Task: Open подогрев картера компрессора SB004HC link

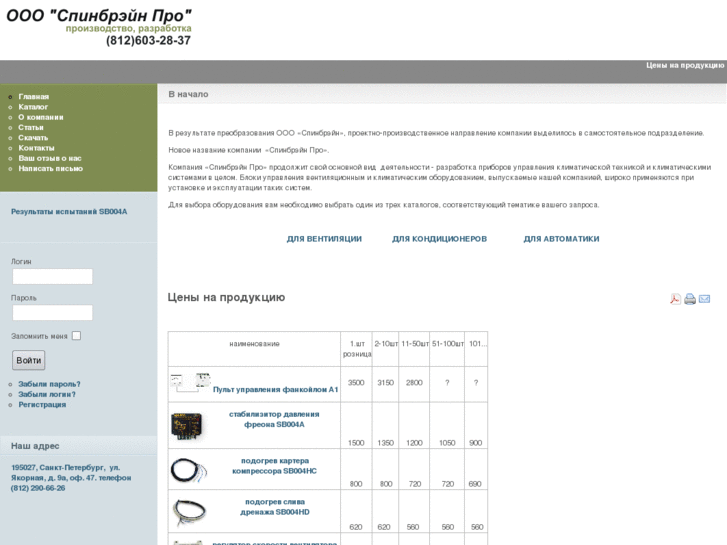Action: [x=274, y=466]
